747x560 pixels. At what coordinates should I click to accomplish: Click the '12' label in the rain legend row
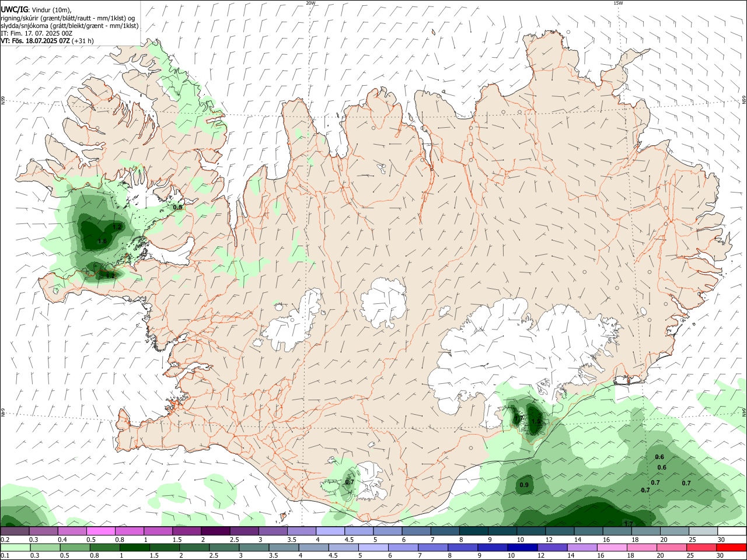541,555
